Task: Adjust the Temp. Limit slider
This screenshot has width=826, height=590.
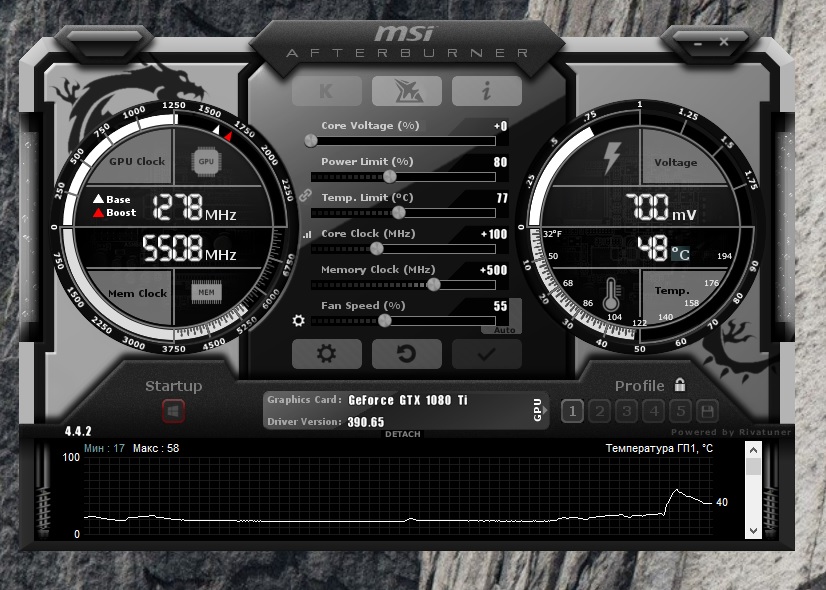Action: click(x=399, y=212)
